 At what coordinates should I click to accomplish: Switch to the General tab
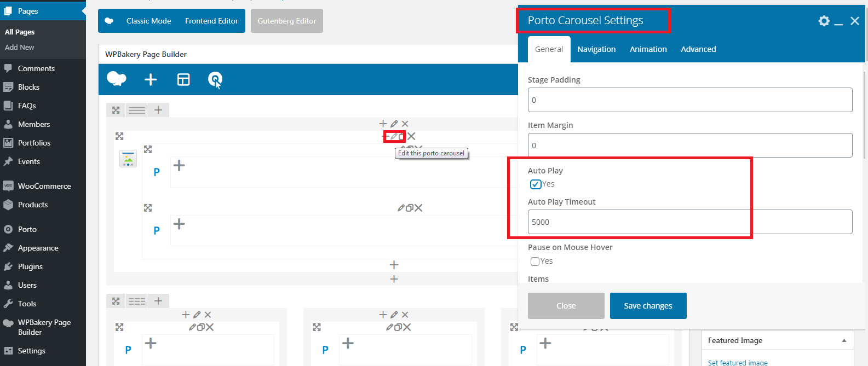(549, 49)
